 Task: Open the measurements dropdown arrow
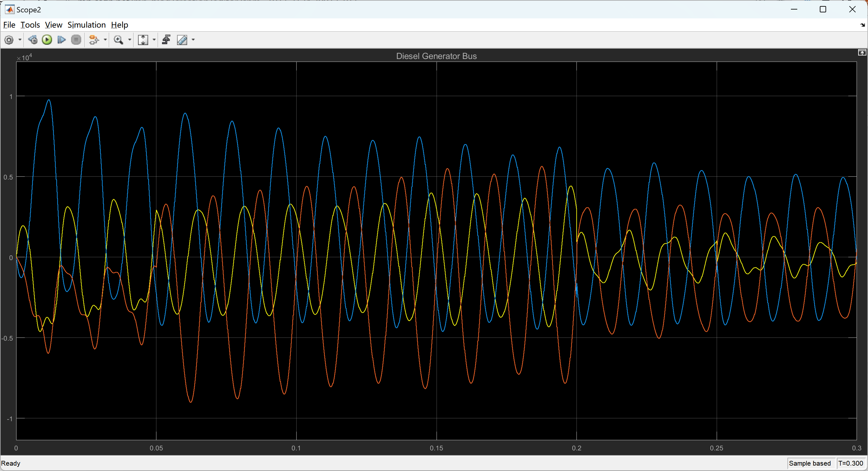pos(194,40)
